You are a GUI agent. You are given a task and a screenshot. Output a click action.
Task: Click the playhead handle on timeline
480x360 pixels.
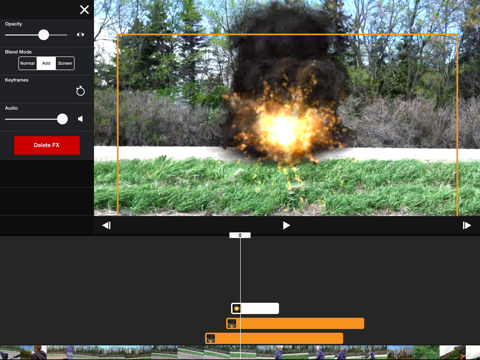pyautogui.click(x=240, y=235)
